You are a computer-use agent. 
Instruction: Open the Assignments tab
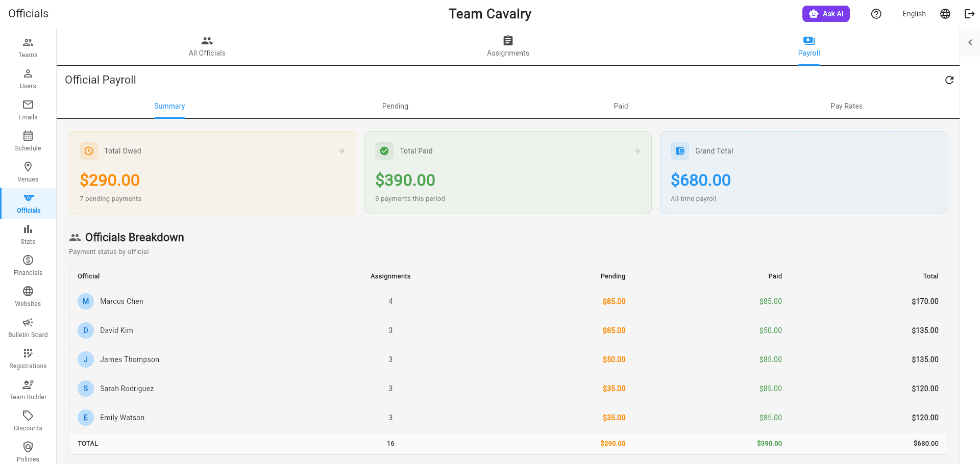(508, 46)
